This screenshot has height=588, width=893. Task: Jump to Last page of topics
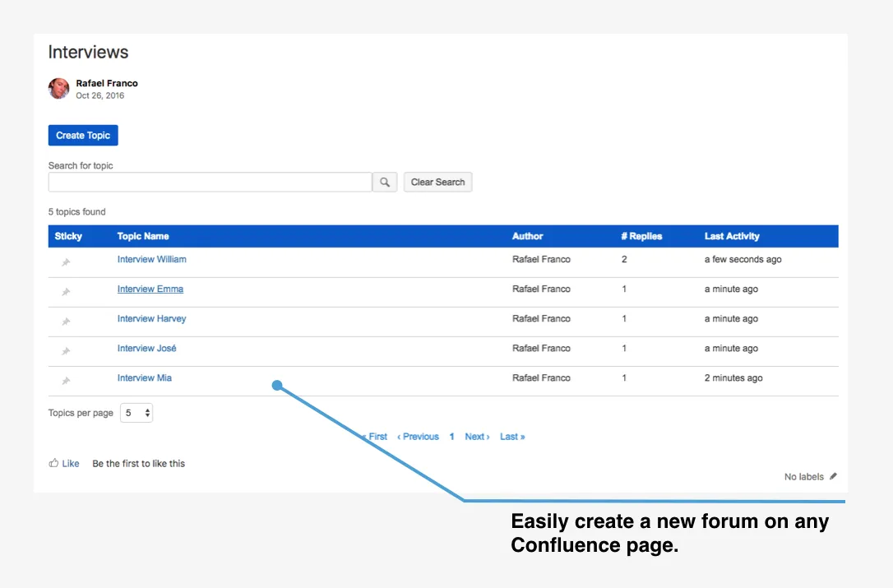pyautogui.click(x=512, y=437)
